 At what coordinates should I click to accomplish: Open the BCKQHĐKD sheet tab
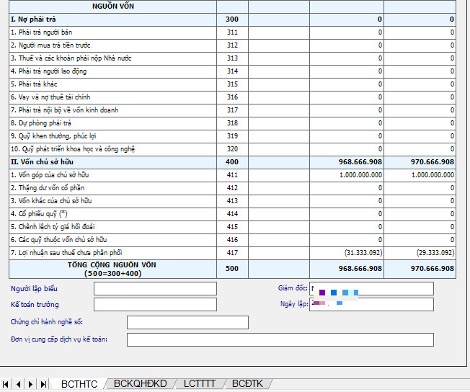pos(140,384)
